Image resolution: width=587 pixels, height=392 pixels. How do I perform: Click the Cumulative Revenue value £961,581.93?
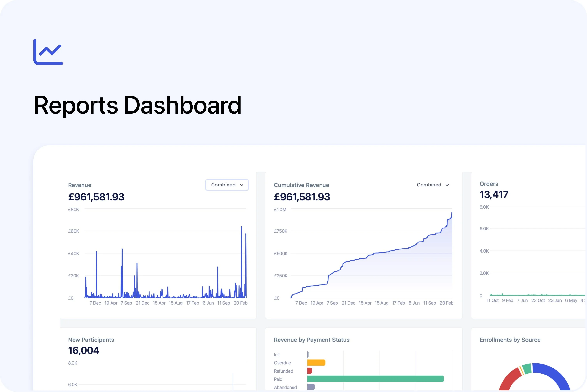(x=302, y=197)
